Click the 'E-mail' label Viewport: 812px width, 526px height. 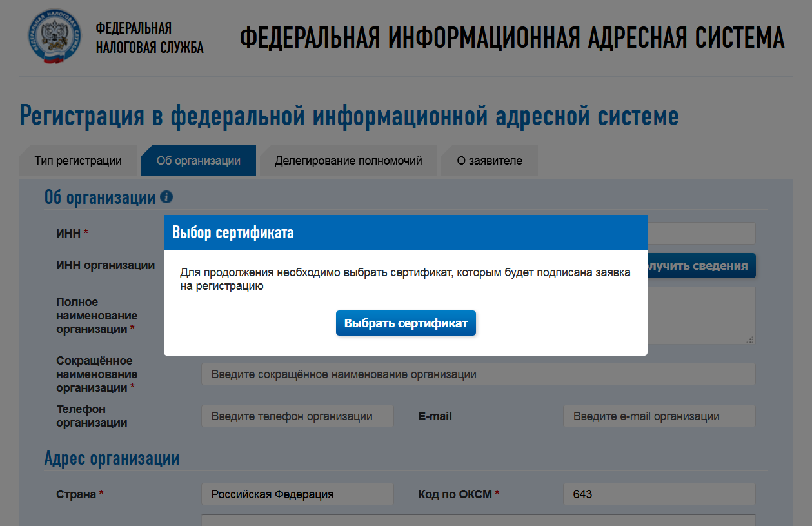435,416
